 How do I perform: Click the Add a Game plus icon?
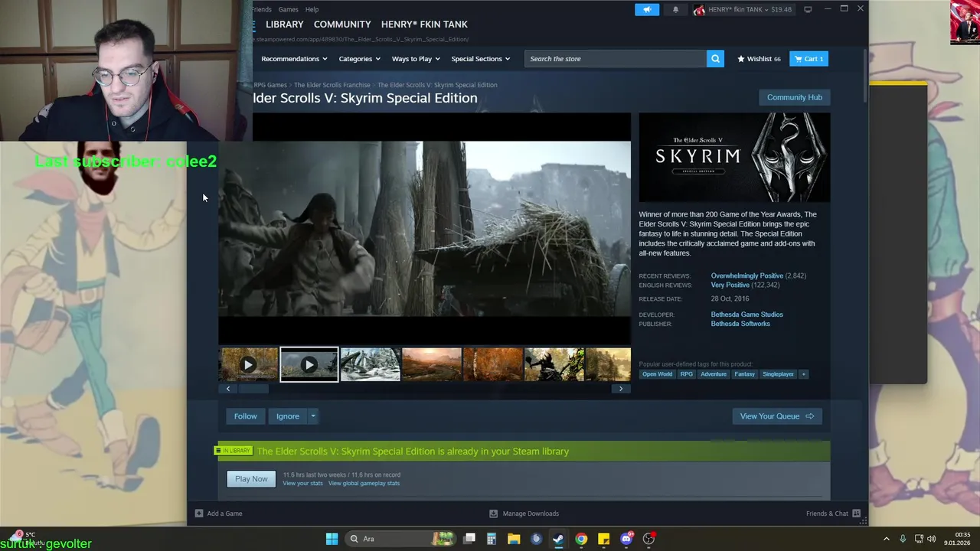pos(199,514)
